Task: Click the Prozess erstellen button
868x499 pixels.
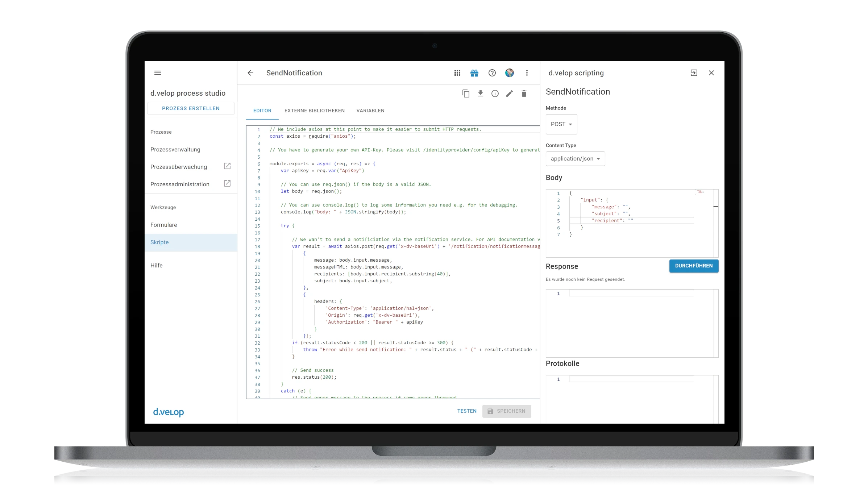Action: (191, 108)
